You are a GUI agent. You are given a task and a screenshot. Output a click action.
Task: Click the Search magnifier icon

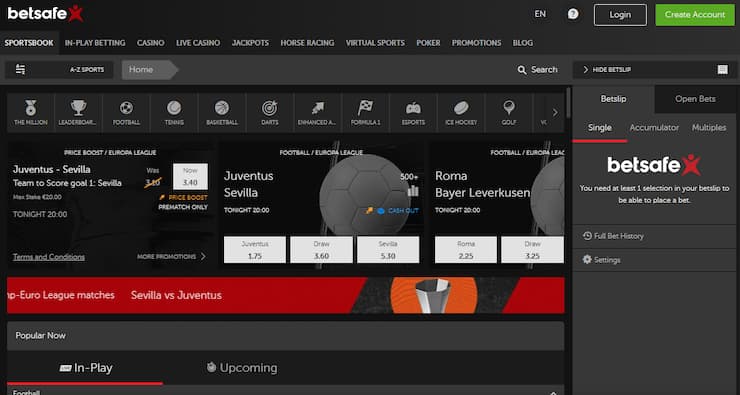521,70
